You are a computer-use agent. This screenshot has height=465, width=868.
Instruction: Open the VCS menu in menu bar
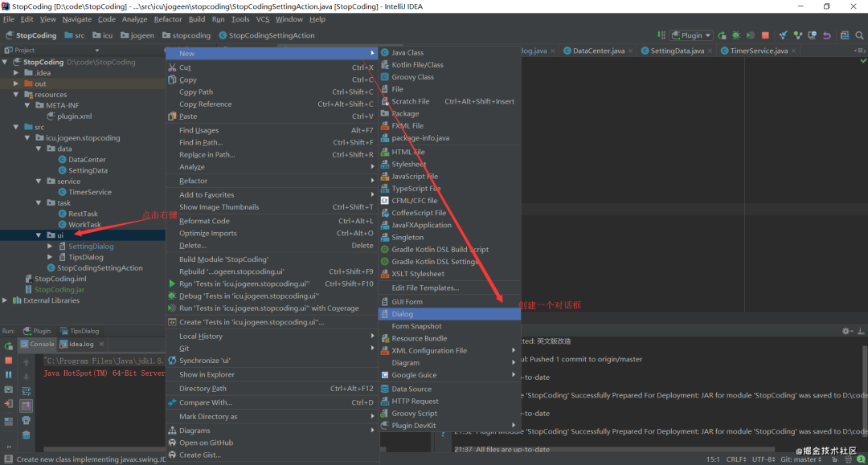[x=262, y=19]
